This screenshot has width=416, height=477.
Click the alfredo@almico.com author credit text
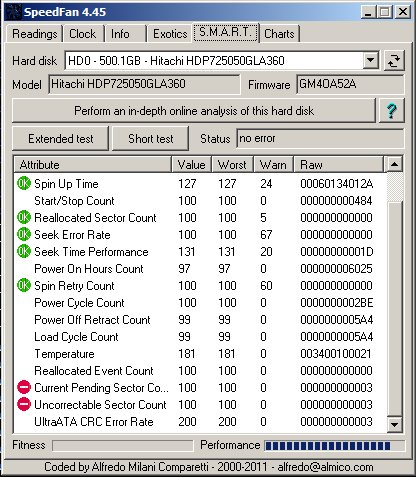(325, 467)
